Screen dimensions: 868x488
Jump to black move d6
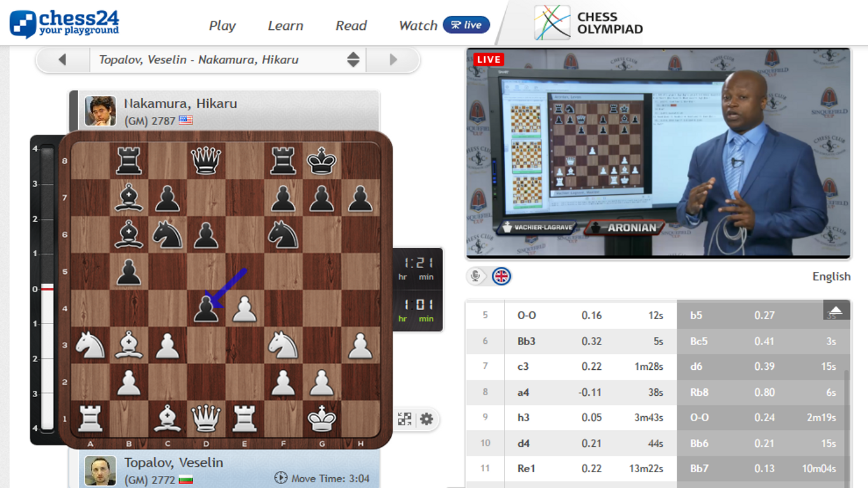pos(696,367)
